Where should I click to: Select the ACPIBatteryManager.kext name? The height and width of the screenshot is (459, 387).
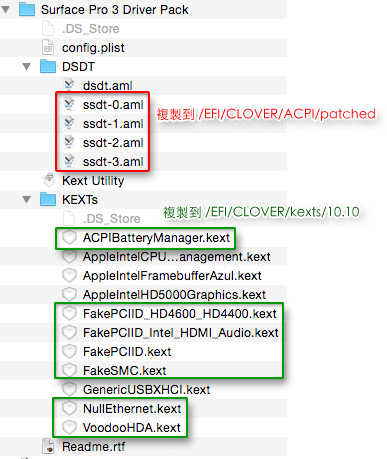(x=156, y=238)
